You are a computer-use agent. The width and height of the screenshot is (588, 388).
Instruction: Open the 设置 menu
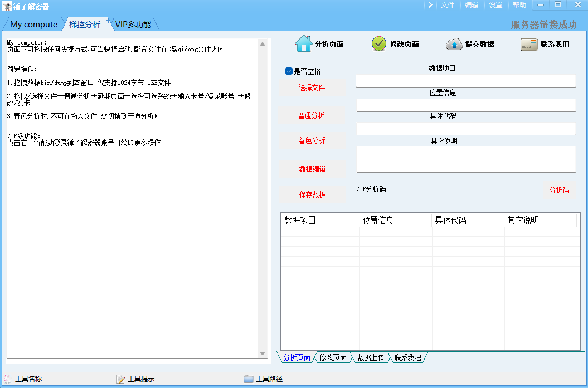[x=495, y=4]
